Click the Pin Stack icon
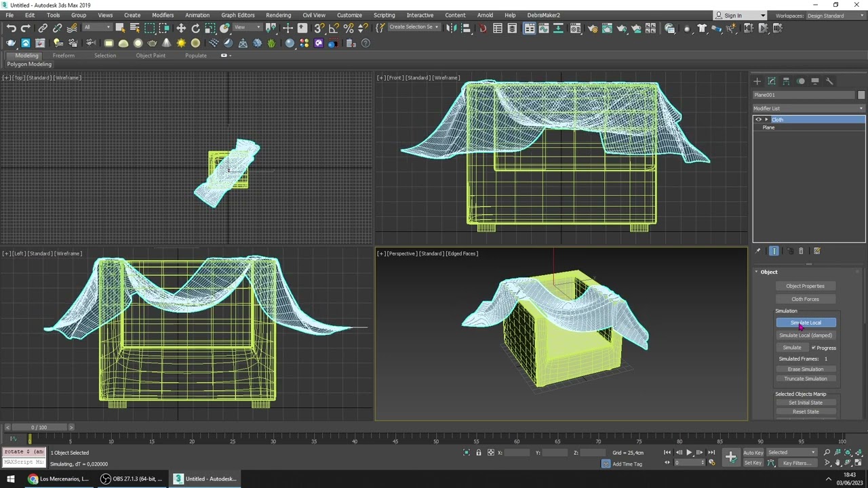868x488 pixels. click(x=757, y=251)
